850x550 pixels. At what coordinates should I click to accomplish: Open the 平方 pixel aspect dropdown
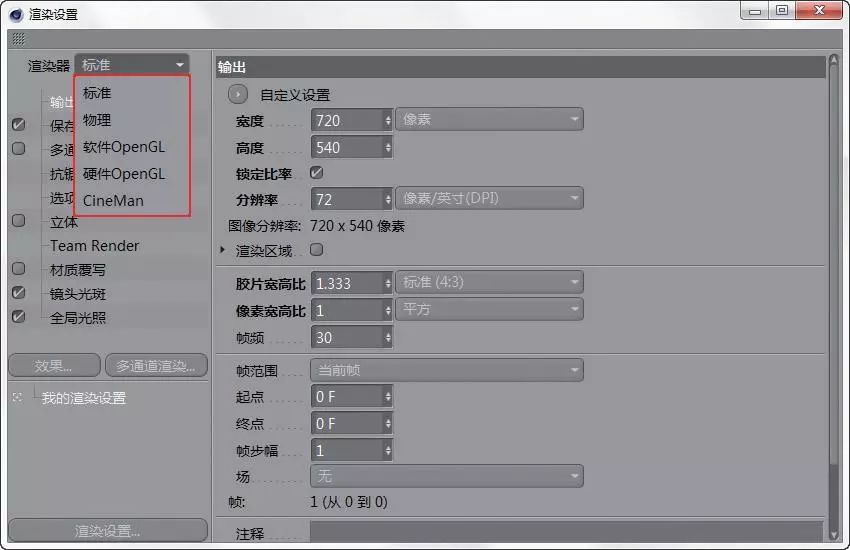[x=490, y=309]
